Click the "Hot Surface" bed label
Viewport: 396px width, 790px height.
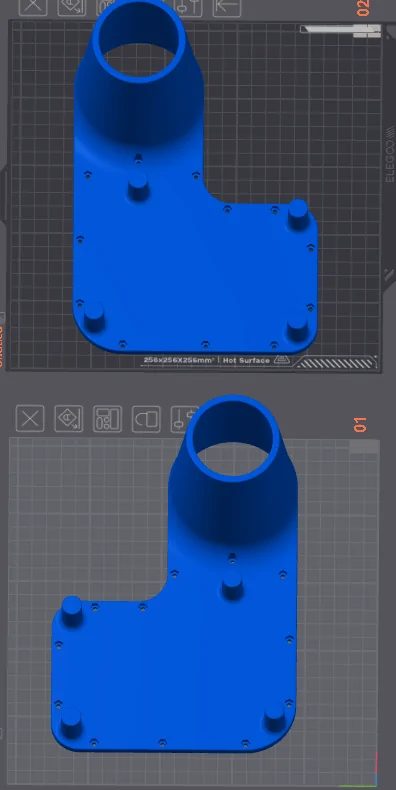coord(246,360)
